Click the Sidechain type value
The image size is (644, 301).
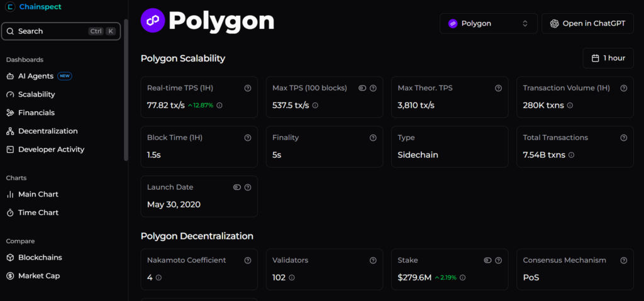coord(418,155)
